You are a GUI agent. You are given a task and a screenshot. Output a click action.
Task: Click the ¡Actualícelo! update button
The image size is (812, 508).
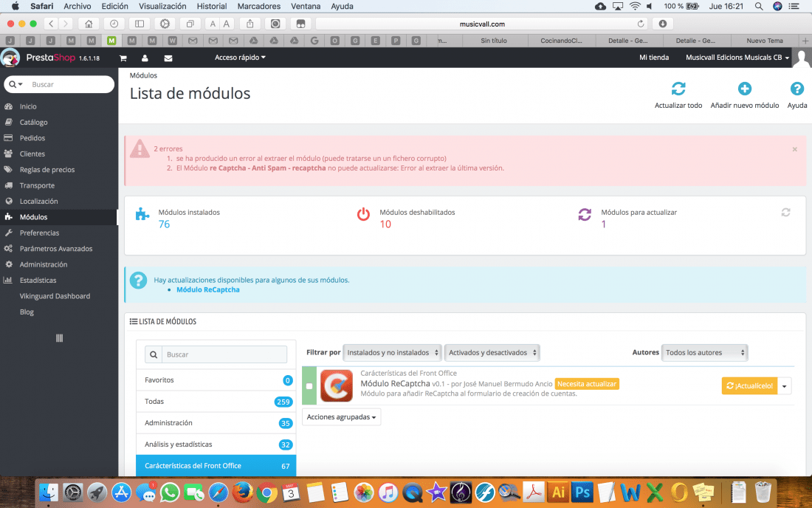[x=750, y=385]
